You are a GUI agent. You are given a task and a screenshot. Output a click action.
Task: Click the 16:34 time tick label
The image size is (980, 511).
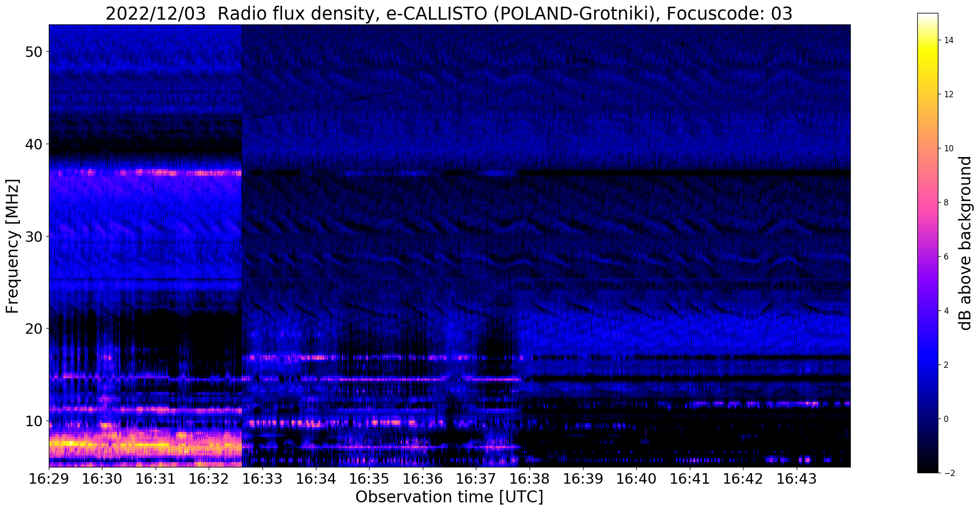[x=315, y=479]
